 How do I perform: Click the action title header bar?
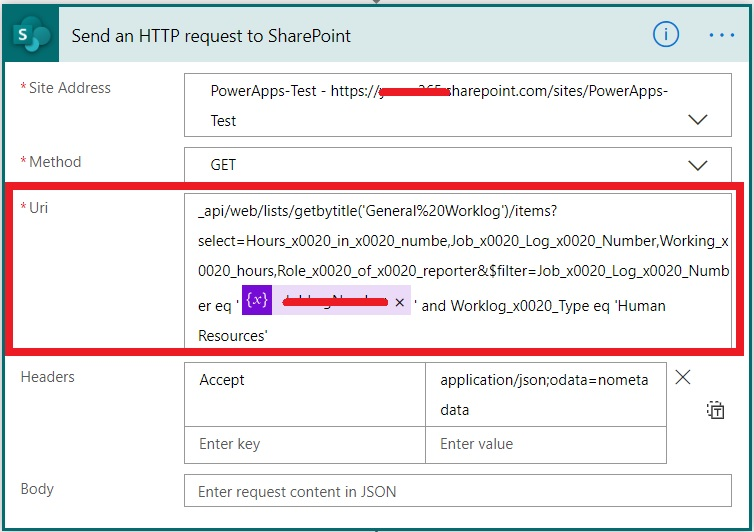(x=350, y=36)
